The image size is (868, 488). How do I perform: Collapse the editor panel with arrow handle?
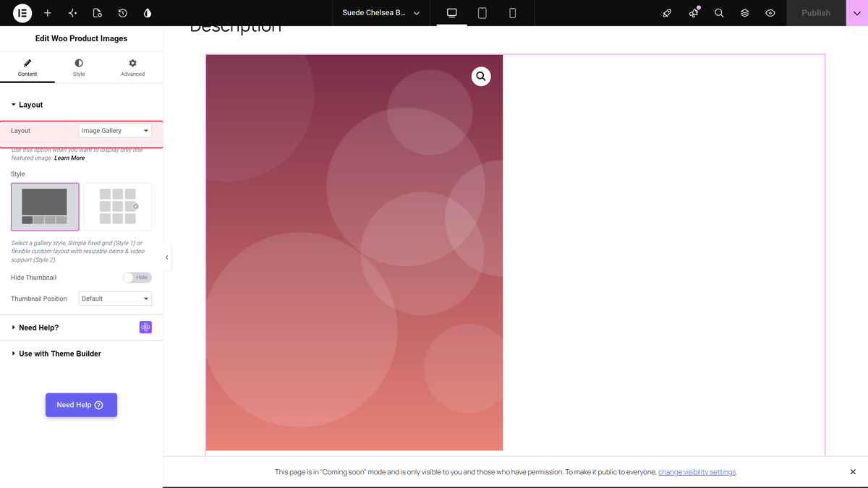[167, 257]
